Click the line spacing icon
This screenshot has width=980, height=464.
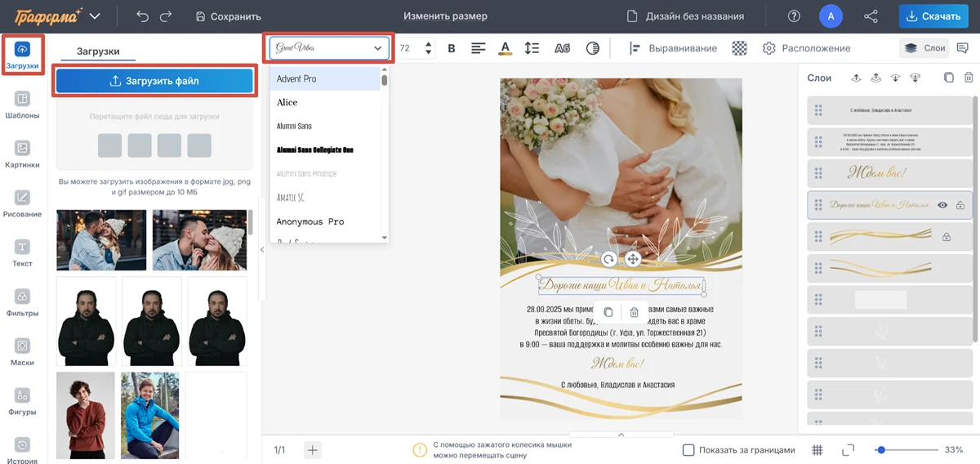click(532, 48)
